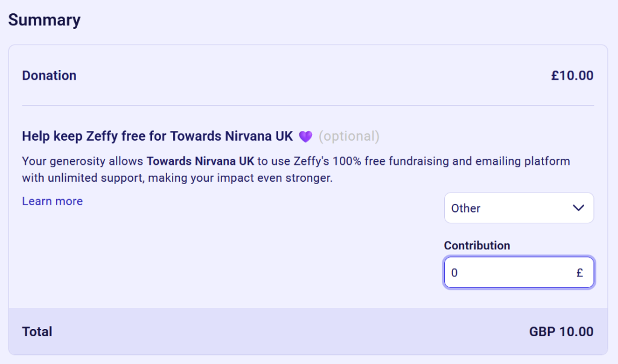Click '100% free fundraising' text in description
The image size is (618, 364).
tap(375, 162)
